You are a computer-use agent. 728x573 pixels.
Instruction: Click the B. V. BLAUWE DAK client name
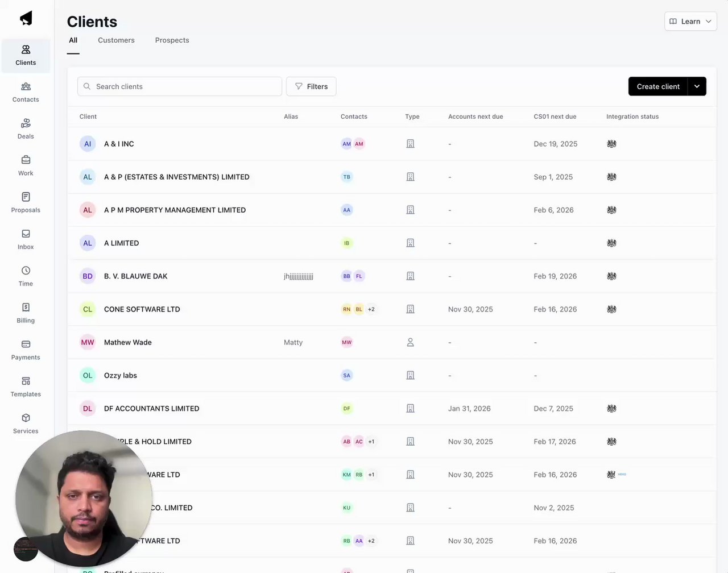click(x=136, y=276)
